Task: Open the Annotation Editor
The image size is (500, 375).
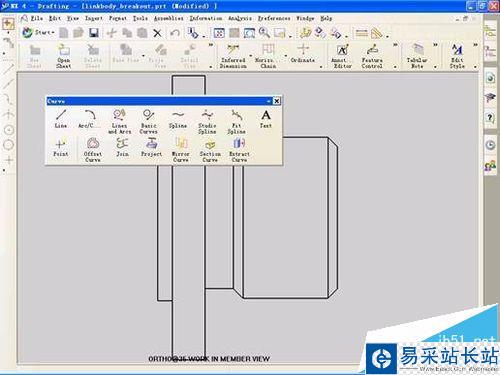Action: 342,56
